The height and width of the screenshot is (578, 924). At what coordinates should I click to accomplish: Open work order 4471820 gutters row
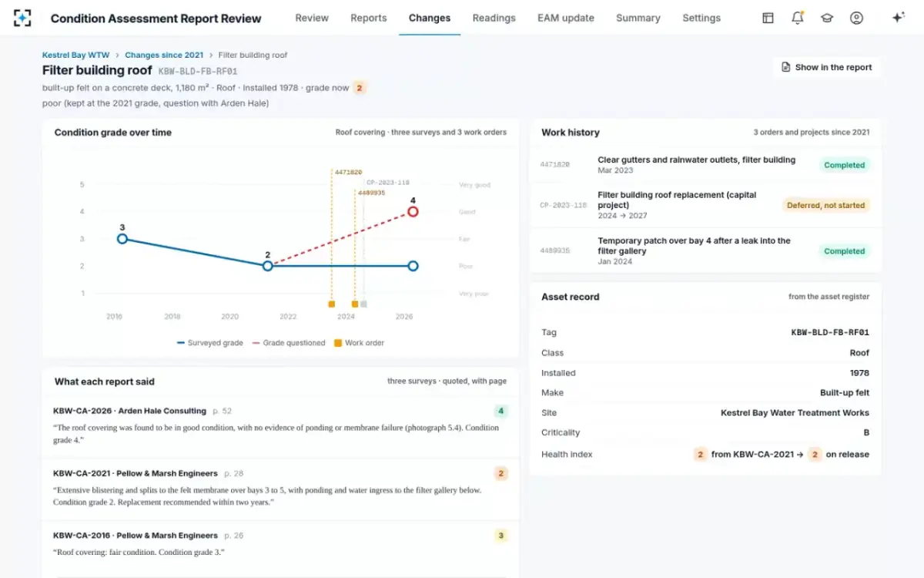point(705,165)
